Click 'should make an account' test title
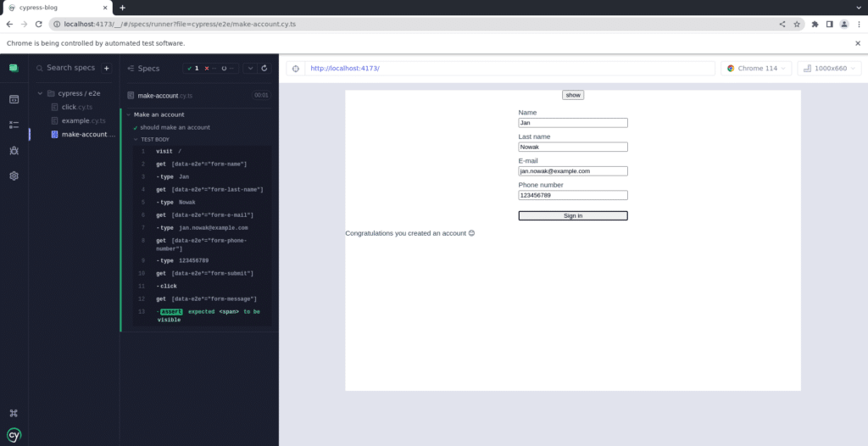The height and width of the screenshot is (446, 868). coord(175,127)
